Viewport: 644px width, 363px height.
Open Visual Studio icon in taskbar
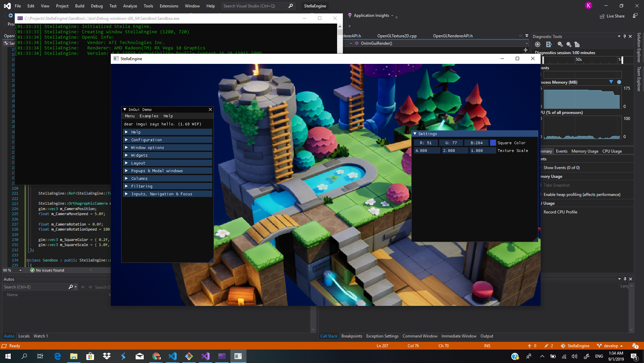point(205,356)
